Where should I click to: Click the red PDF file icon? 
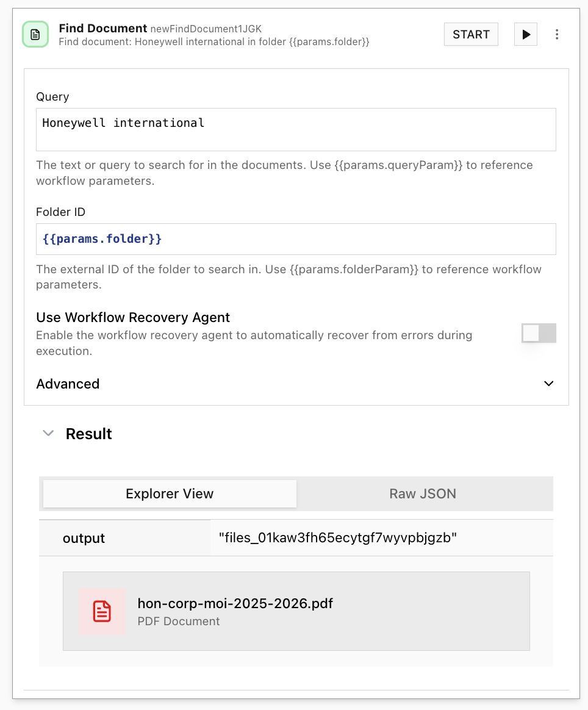102,611
